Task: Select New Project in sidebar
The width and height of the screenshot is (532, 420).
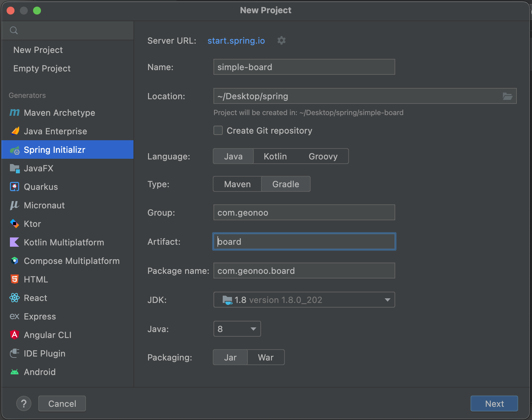Action: [67, 50]
